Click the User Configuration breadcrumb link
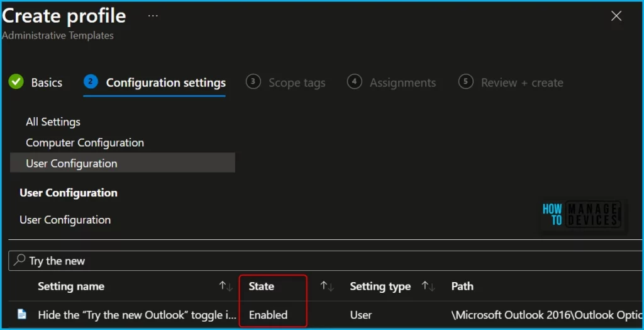The image size is (644, 330). pos(65,220)
